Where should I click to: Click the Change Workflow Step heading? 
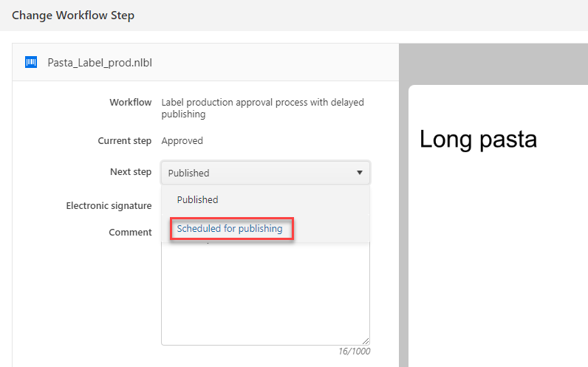pos(73,16)
